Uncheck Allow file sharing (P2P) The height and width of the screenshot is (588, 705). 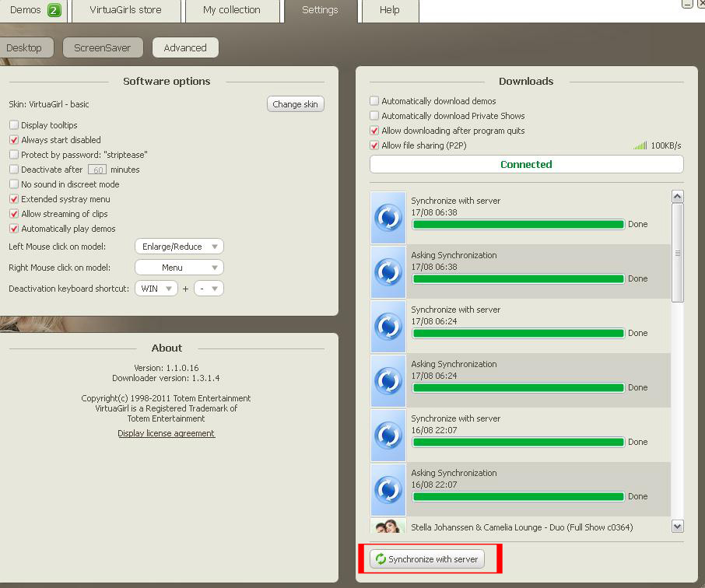pyautogui.click(x=374, y=145)
